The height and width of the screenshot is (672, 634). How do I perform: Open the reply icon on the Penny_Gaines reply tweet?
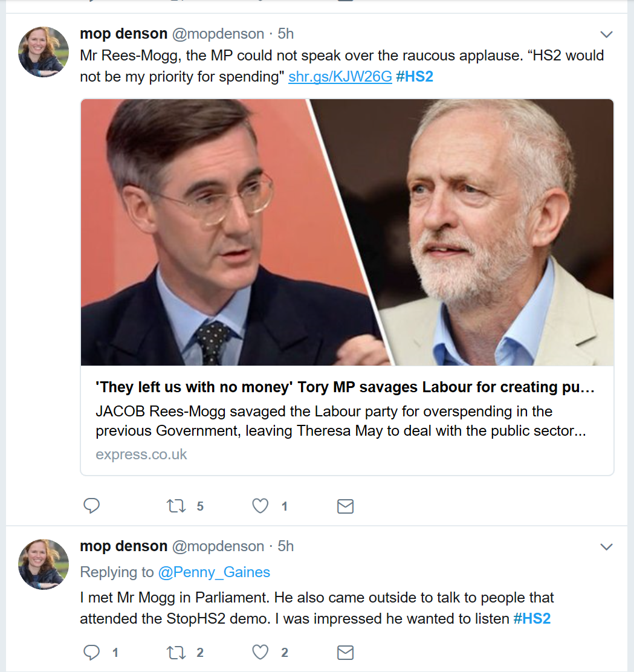pos(91,653)
